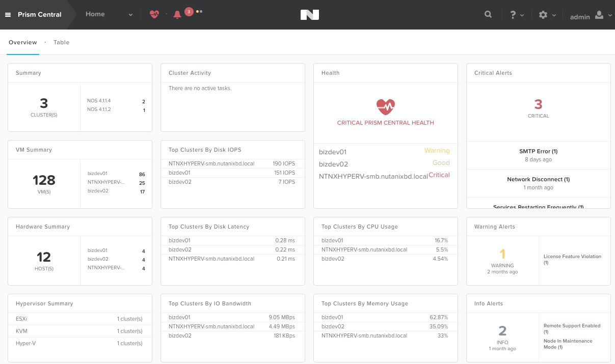The image size is (615, 364).
Task: Click bizdev01 151 IOPS row
Action: tap(232, 173)
